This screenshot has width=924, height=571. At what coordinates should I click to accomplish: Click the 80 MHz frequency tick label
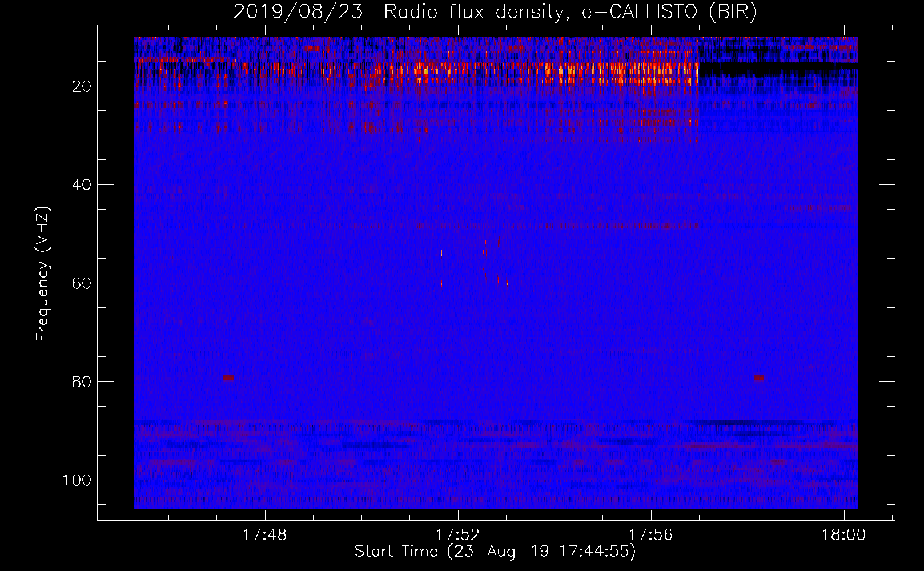tap(82, 381)
